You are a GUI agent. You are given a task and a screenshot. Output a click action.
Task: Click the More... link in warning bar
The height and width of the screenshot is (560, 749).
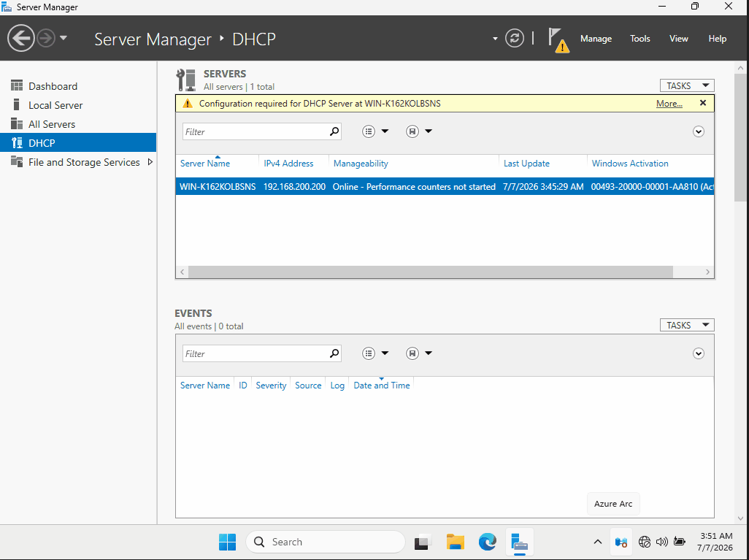click(x=669, y=104)
